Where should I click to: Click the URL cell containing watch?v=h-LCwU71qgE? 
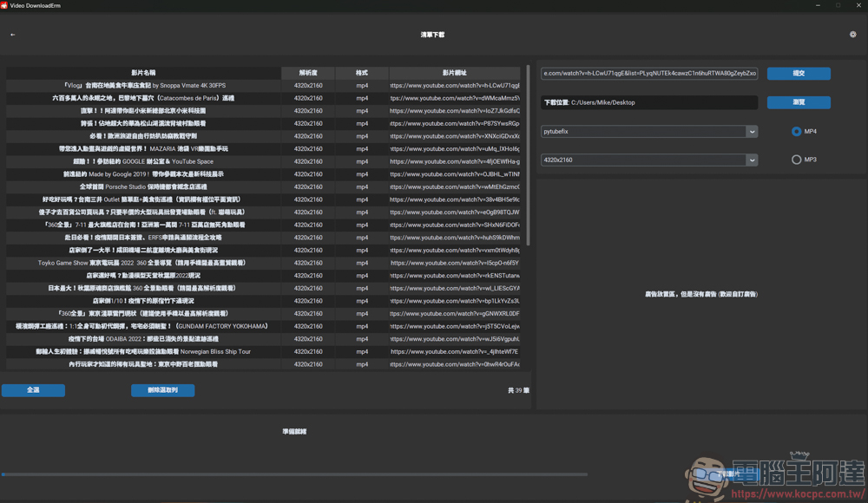point(455,85)
